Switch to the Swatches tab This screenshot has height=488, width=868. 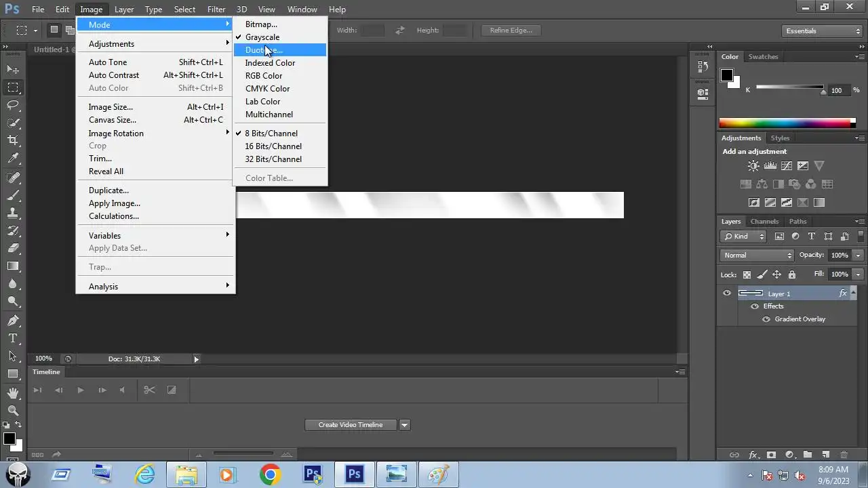click(763, 57)
